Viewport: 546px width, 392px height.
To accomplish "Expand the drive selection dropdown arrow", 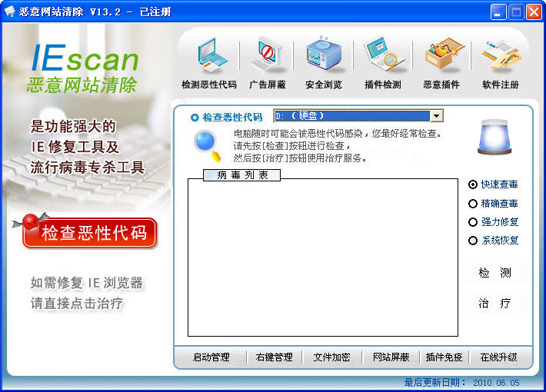I will 437,116.
